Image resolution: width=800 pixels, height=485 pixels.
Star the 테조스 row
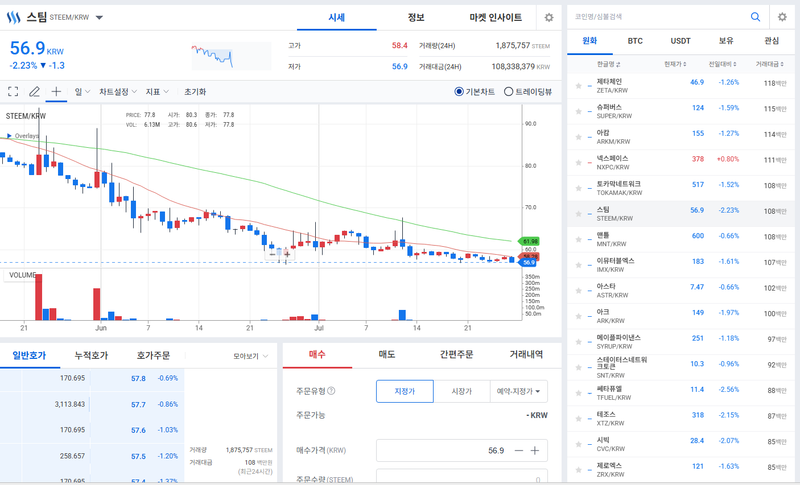(579, 419)
